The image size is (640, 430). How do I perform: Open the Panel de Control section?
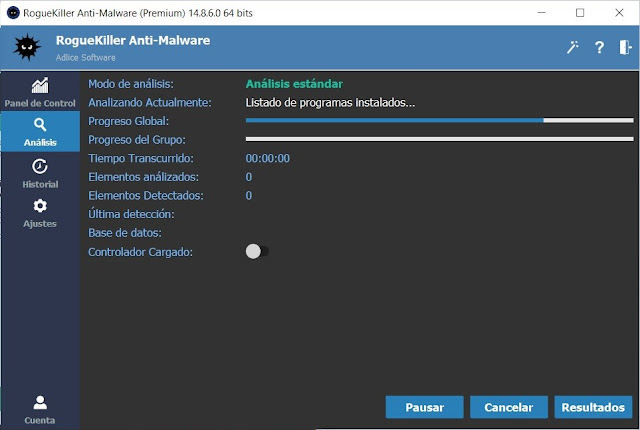[x=40, y=92]
